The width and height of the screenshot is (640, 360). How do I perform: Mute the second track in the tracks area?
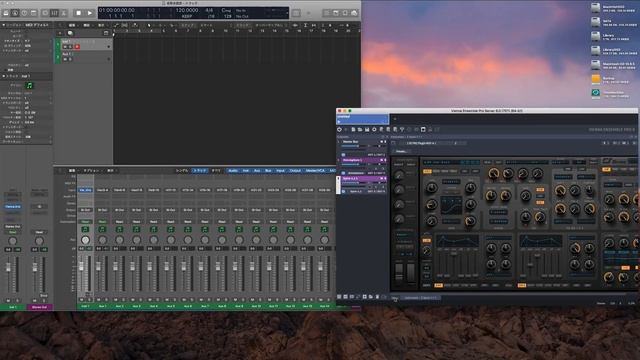tap(65, 59)
